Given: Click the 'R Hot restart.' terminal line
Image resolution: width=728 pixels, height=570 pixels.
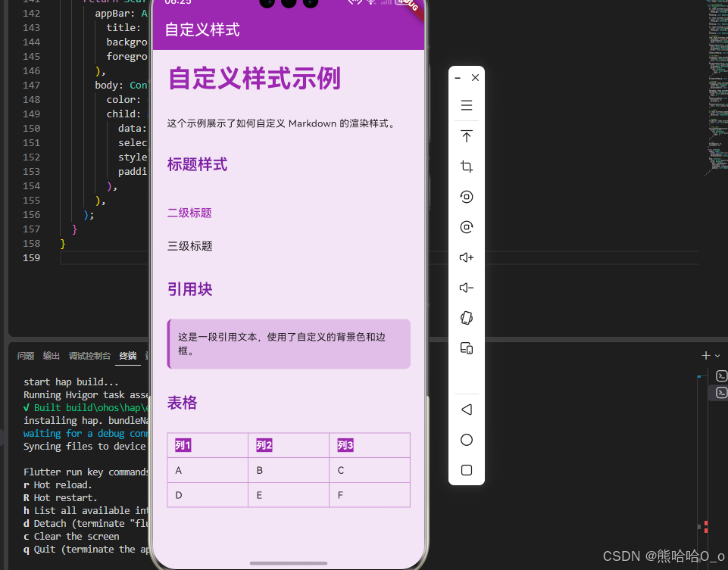Looking at the screenshot, I should (61, 497).
